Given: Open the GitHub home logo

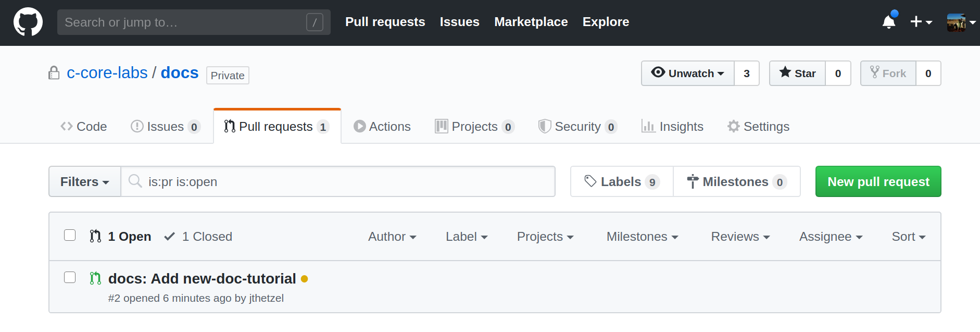Looking at the screenshot, I should point(28,22).
